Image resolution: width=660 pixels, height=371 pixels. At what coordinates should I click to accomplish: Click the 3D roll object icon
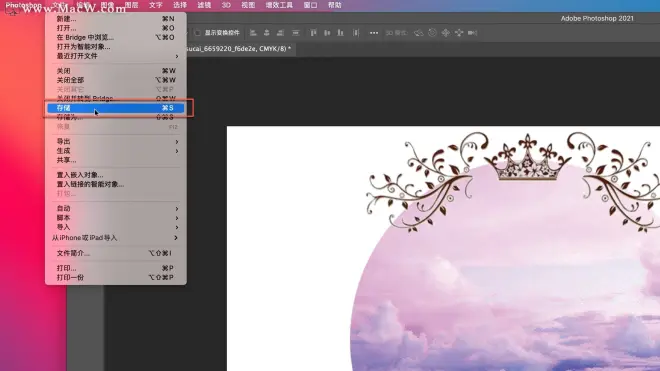click(x=432, y=33)
